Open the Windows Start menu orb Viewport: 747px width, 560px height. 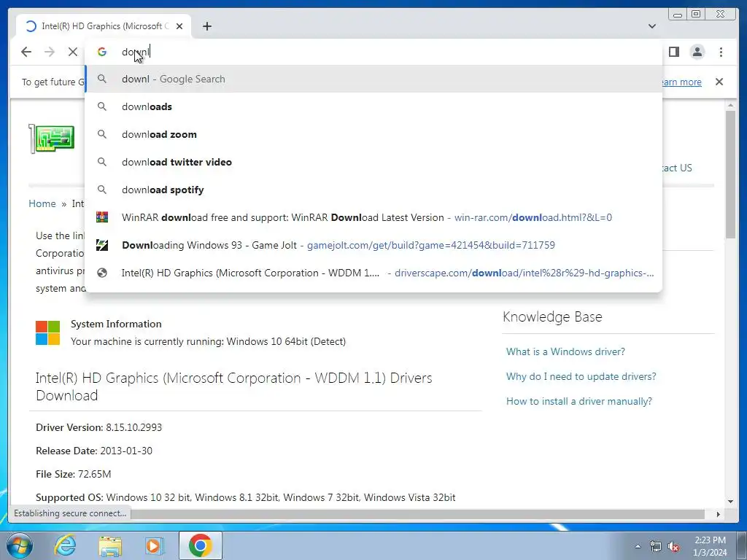pyautogui.click(x=19, y=545)
